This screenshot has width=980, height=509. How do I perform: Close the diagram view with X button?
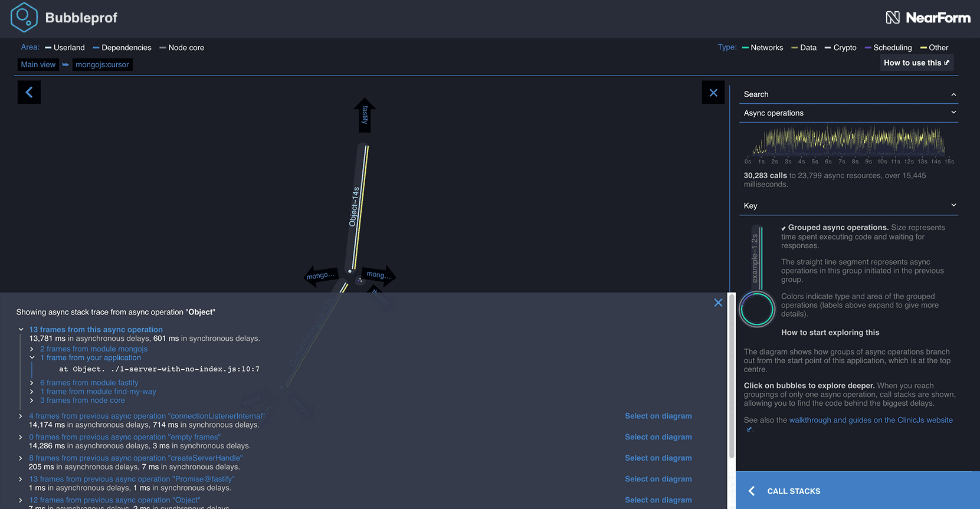point(713,93)
